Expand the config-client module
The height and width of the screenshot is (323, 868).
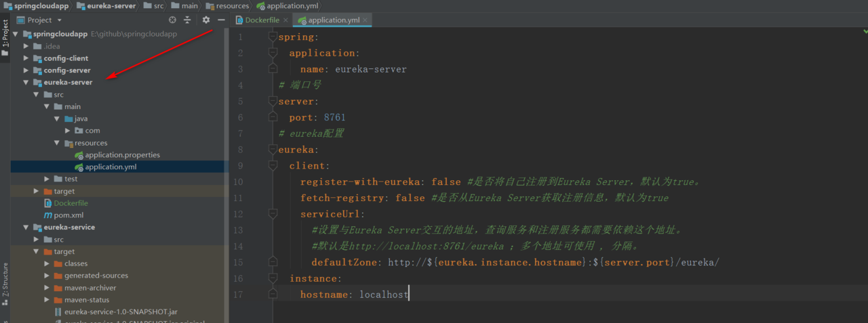tap(26, 58)
